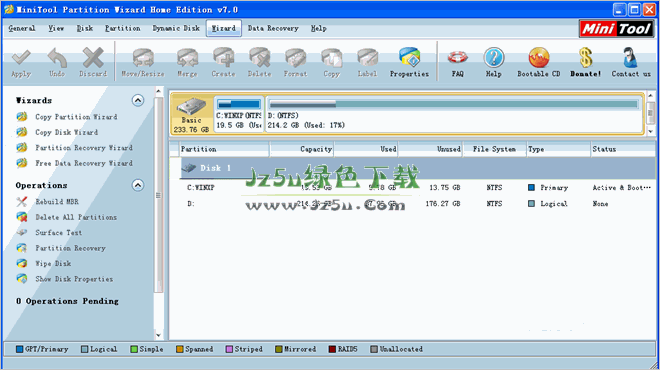Click the MiniTool logo

pyautogui.click(x=616, y=29)
